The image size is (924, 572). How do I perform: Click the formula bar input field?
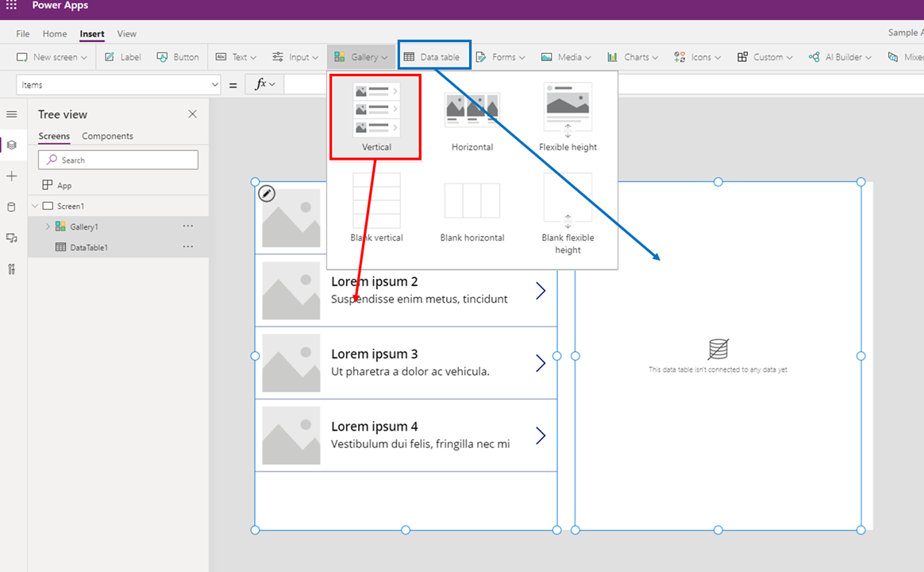pos(603,85)
